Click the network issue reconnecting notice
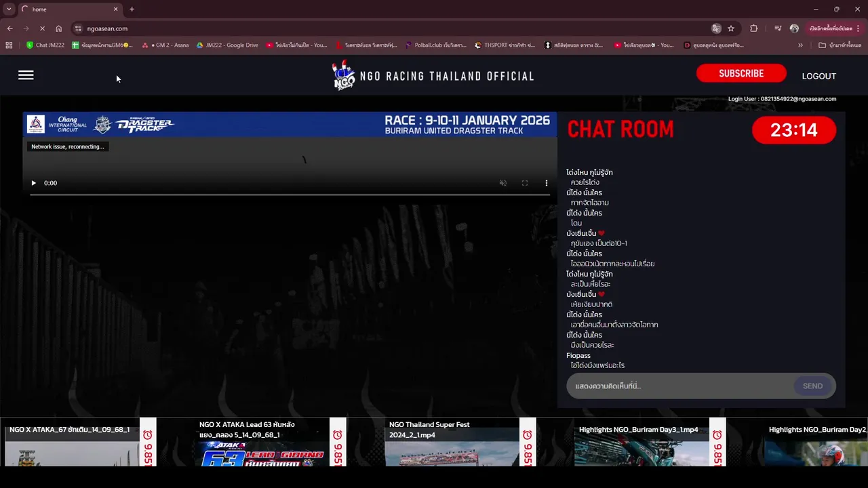The image size is (868, 488). click(x=68, y=146)
